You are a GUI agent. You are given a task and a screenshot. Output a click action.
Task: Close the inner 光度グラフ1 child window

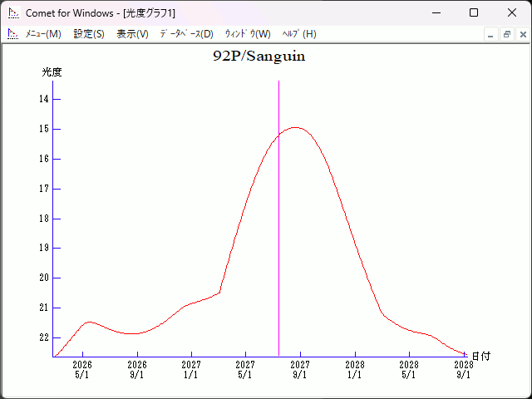(523, 34)
